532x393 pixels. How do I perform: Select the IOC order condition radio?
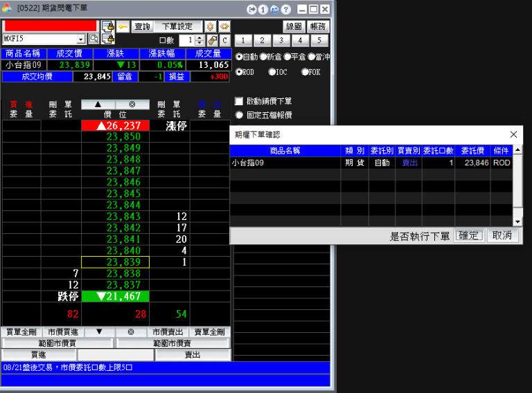[x=272, y=71]
